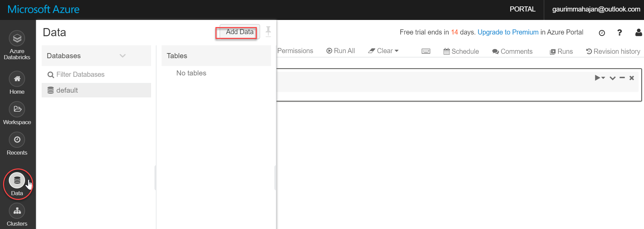
Task: Show keyboard shortcuts icon
Action: tap(426, 51)
